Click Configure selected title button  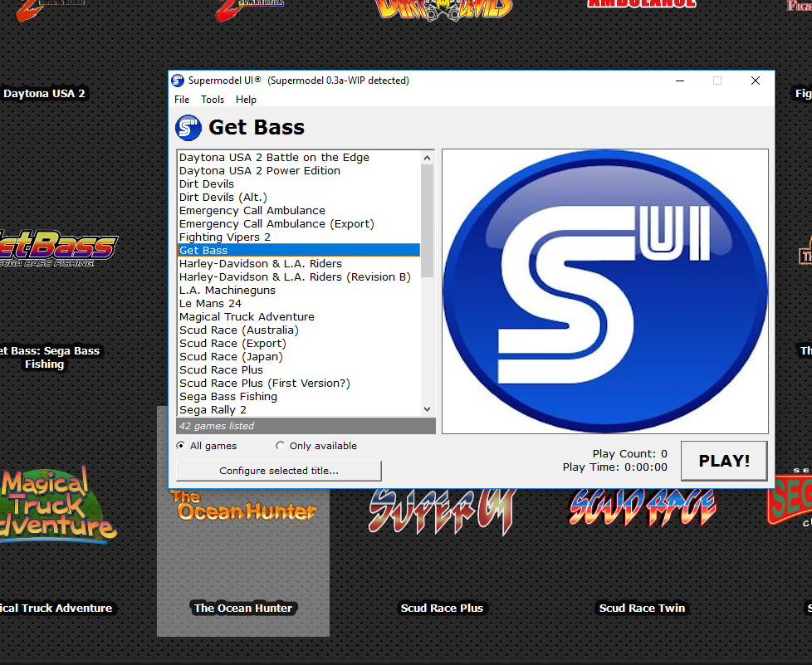point(279,471)
